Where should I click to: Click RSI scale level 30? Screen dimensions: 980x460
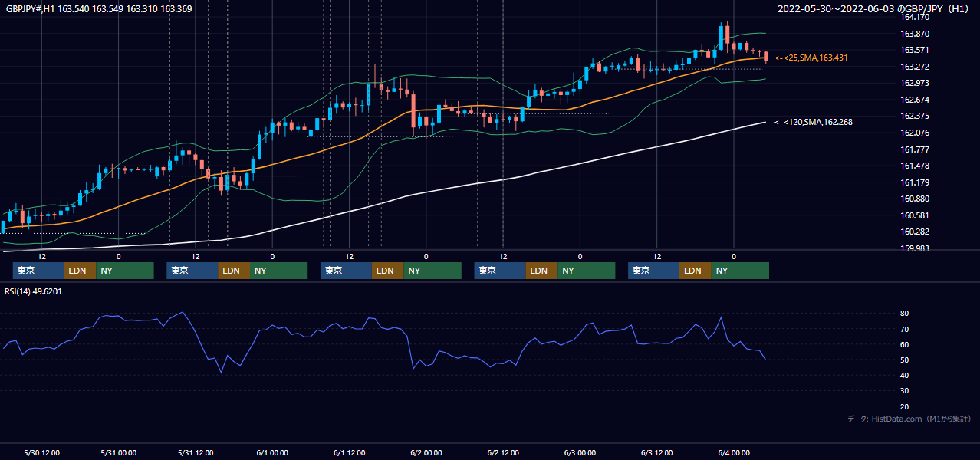click(905, 390)
